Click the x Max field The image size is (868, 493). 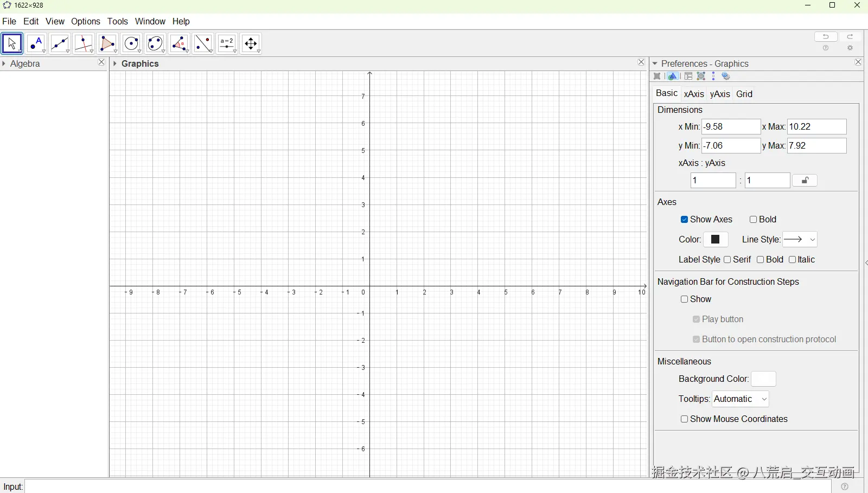[x=817, y=127]
